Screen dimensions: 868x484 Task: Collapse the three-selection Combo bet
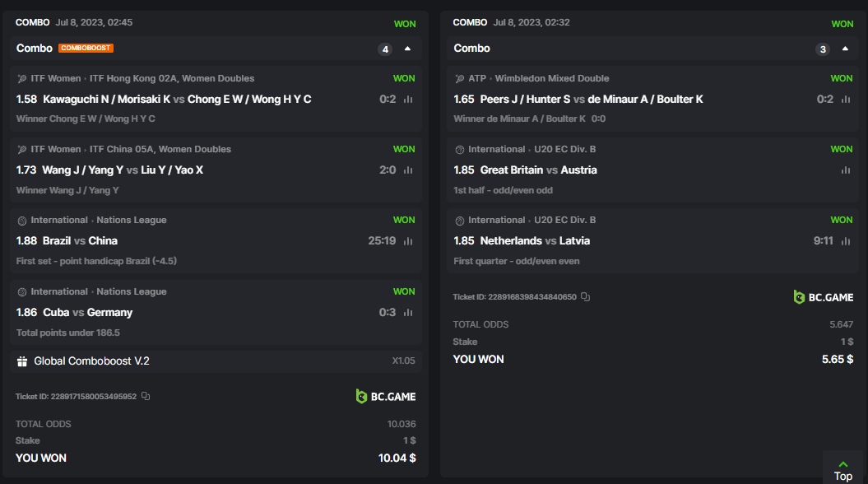pyautogui.click(x=845, y=49)
